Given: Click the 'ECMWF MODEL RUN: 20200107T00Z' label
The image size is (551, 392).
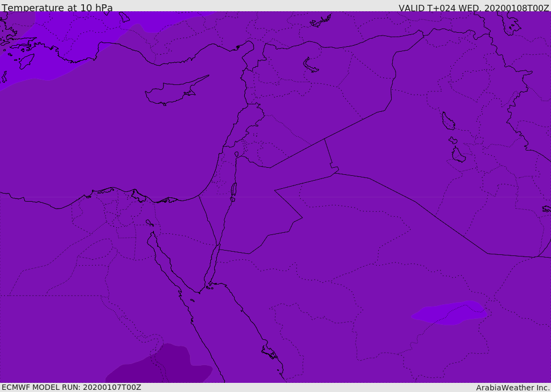Looking at the screenshot, I should [72, 387].
